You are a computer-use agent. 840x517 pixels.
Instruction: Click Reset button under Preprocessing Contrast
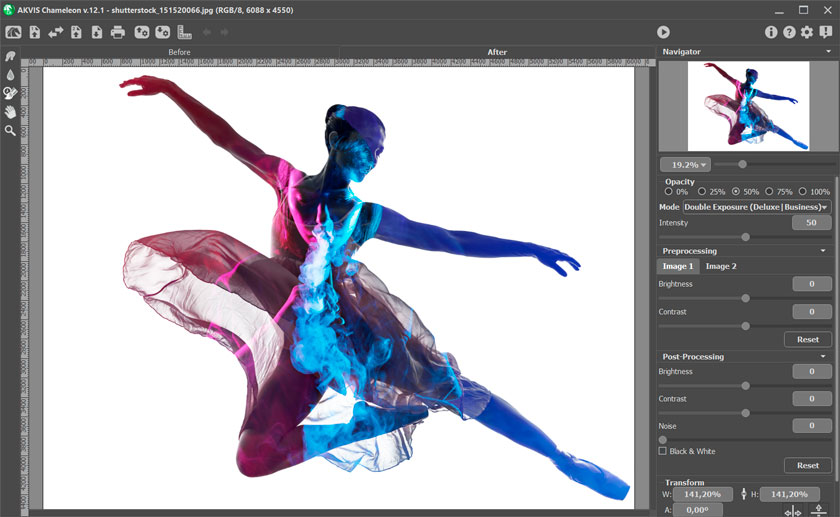[807, 339]
